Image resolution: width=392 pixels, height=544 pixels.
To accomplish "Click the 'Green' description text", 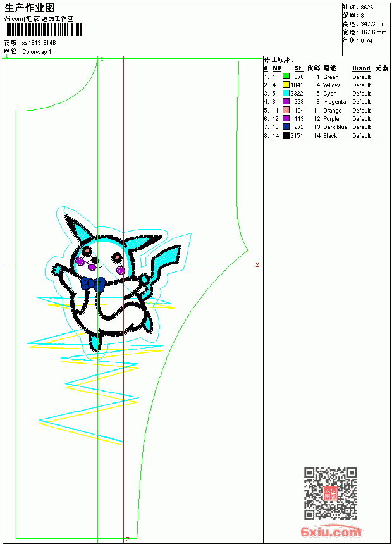I will tap(331, 77).
